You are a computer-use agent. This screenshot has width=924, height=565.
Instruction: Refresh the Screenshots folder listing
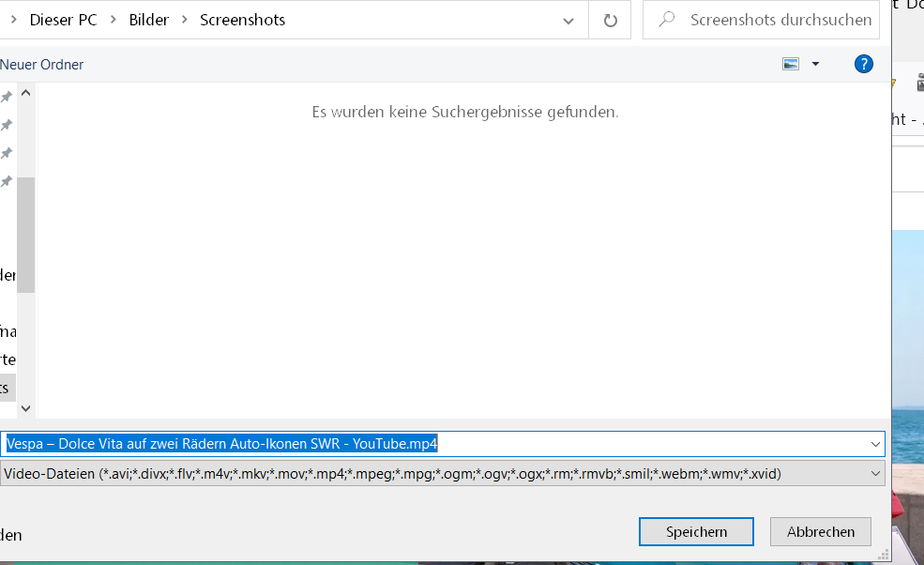(611, 20)
